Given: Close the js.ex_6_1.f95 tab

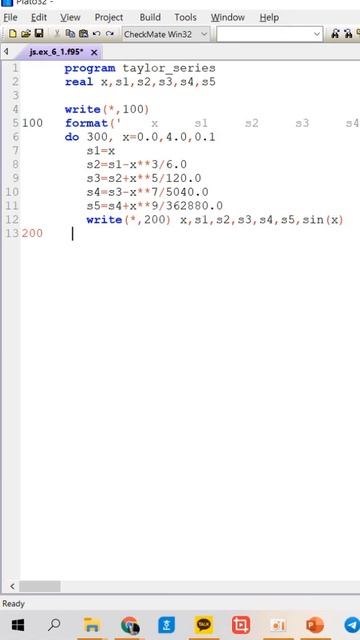Looking at the screenshot, I should click(x=94, y=53).
